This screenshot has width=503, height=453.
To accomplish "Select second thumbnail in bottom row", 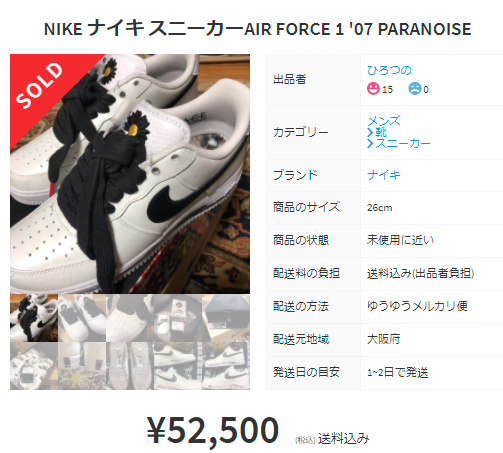I will [82, 366].
